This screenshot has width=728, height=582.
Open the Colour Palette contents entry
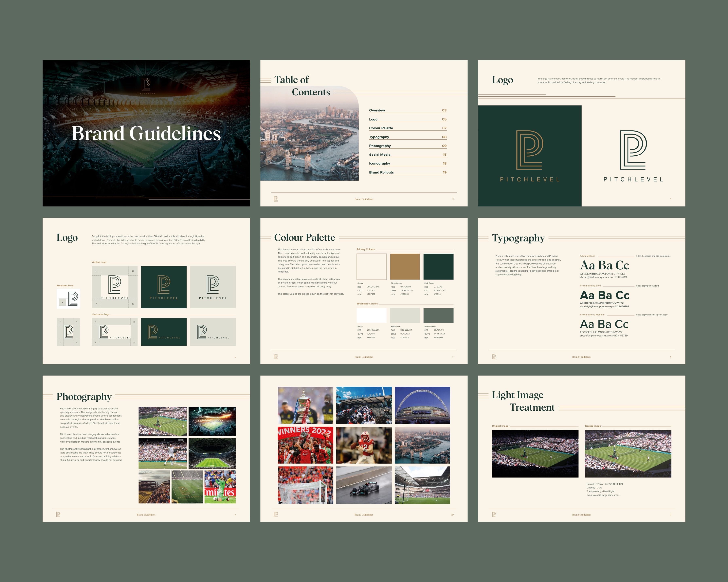(408, 128)
